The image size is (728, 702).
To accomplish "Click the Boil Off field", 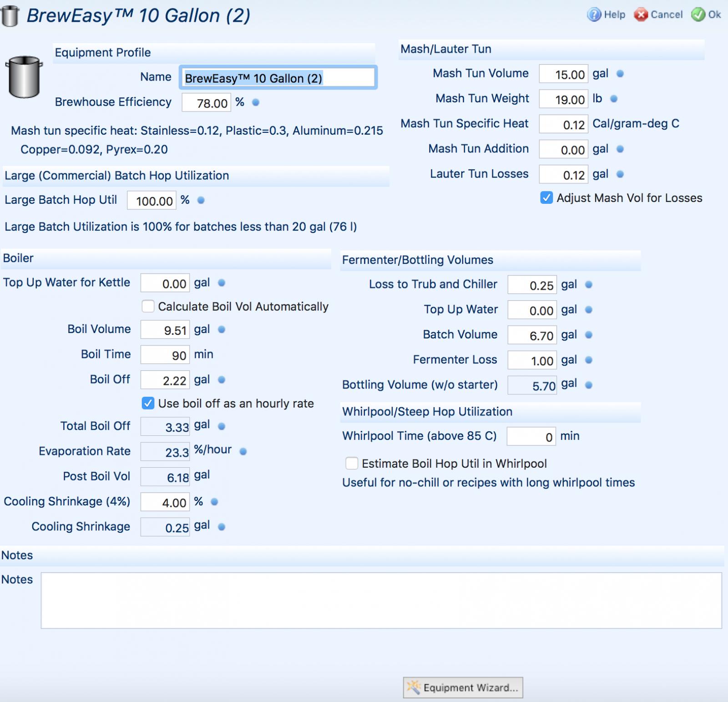I will coord(165,380).
